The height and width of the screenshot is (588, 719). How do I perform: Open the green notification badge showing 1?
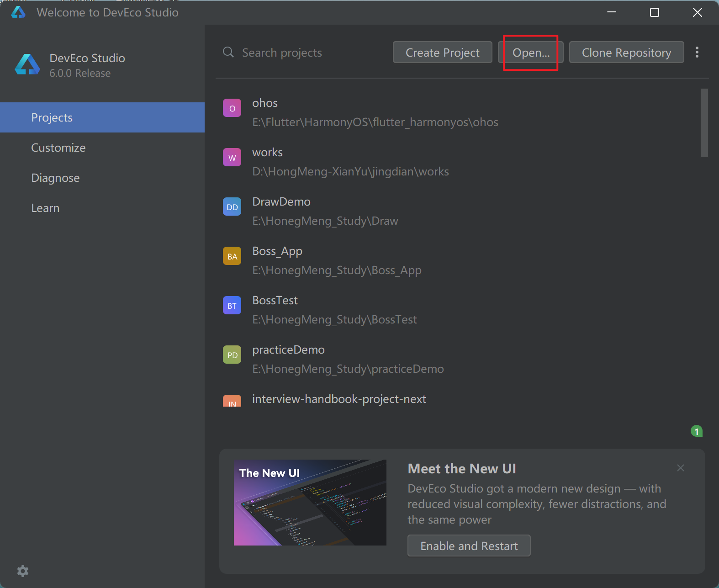pos(697,431)
